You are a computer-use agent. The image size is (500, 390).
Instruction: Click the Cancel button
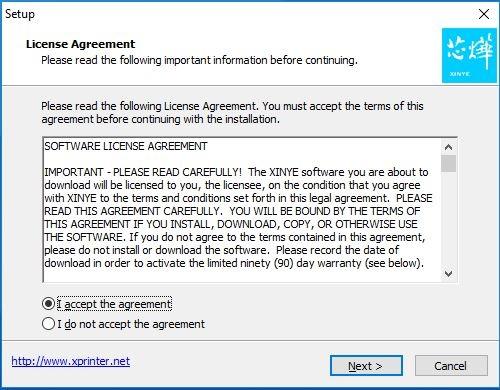pos(451,366)
